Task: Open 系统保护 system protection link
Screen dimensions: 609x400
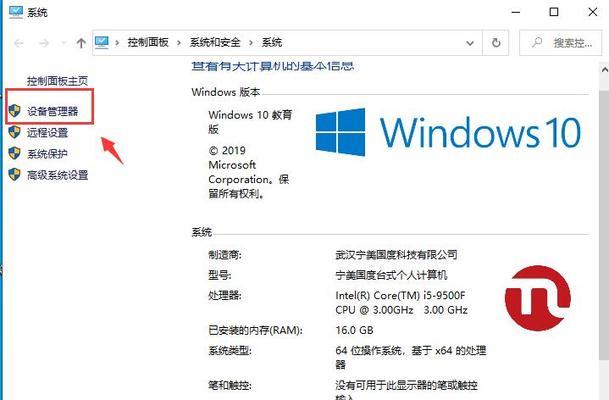Action: [x=47, y=154]
